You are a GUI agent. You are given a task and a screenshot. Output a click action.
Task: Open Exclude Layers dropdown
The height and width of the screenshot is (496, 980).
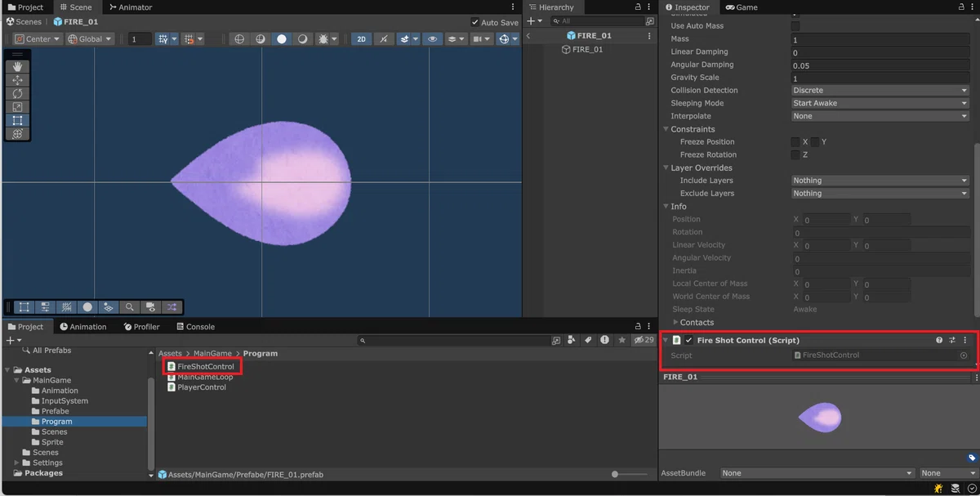pos(880,194)
